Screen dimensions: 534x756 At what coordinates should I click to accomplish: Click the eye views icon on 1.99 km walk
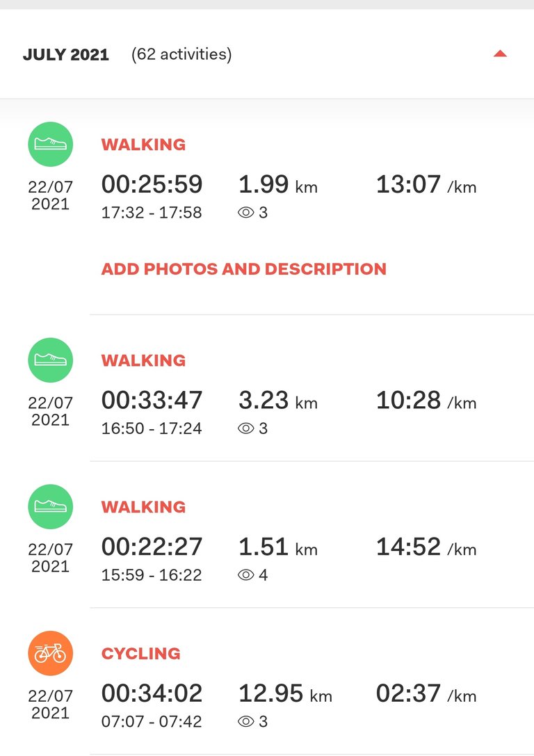(x=246, y=213)
